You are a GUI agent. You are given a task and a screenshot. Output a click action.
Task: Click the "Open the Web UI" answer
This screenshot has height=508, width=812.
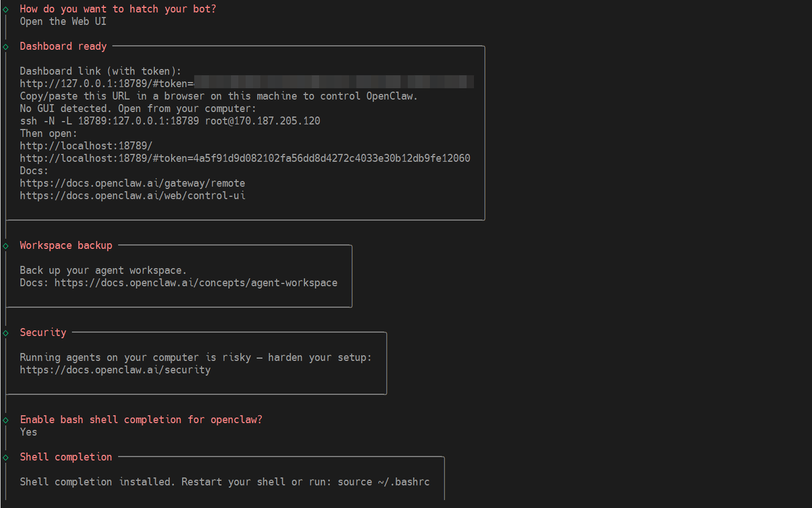tap(63, 21)
